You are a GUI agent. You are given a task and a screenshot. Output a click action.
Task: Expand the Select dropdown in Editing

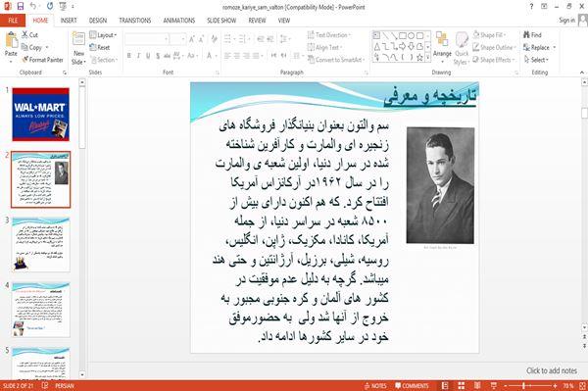(537, 60)
